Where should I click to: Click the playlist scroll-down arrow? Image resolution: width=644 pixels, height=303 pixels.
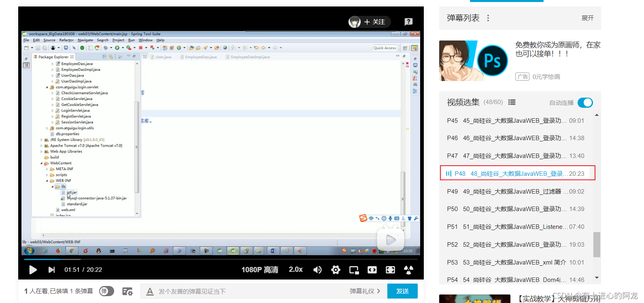[x=597, y=278]
